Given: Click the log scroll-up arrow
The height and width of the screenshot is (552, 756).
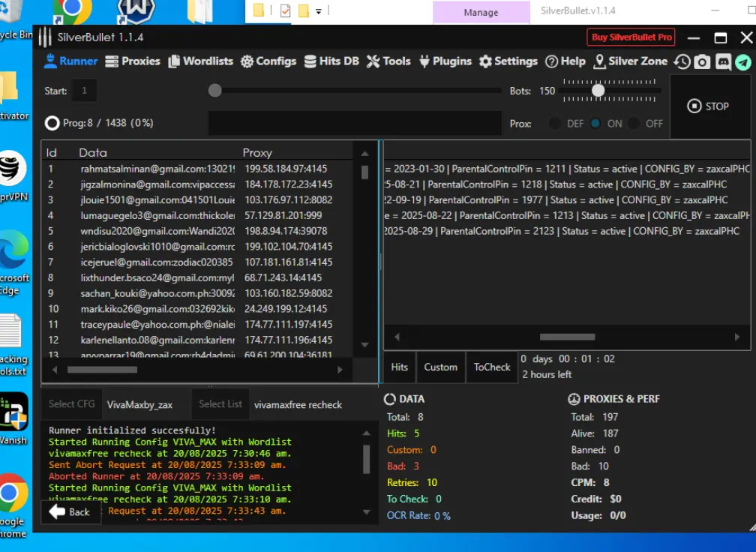Looking at the screenshot, I should [367, 433].
